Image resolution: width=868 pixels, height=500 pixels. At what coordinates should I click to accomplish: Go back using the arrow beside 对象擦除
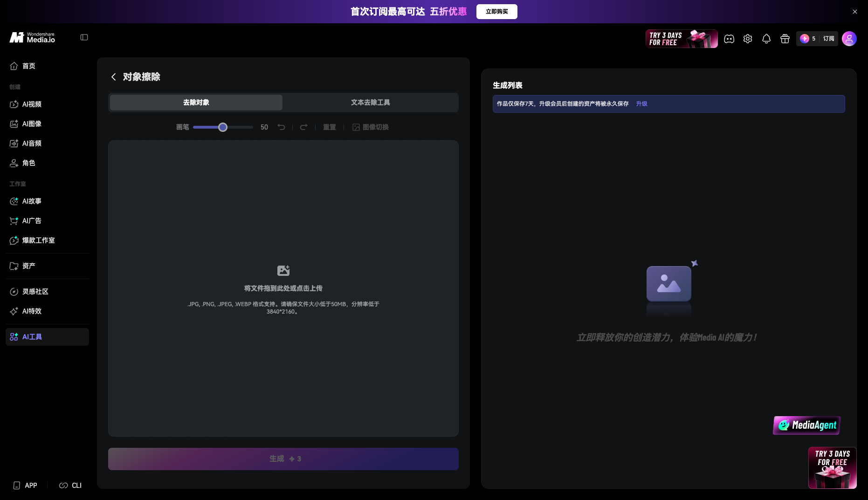(x=113, y=77)
